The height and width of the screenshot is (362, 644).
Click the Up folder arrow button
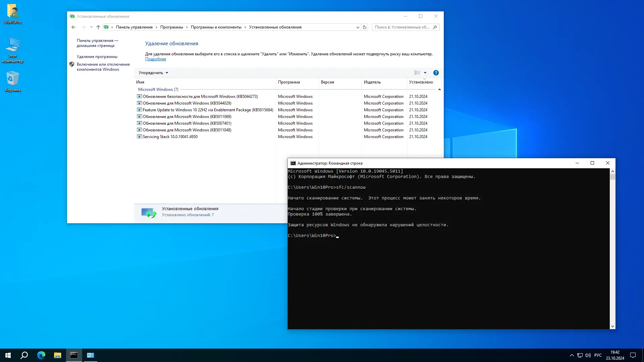click(98, 27)
